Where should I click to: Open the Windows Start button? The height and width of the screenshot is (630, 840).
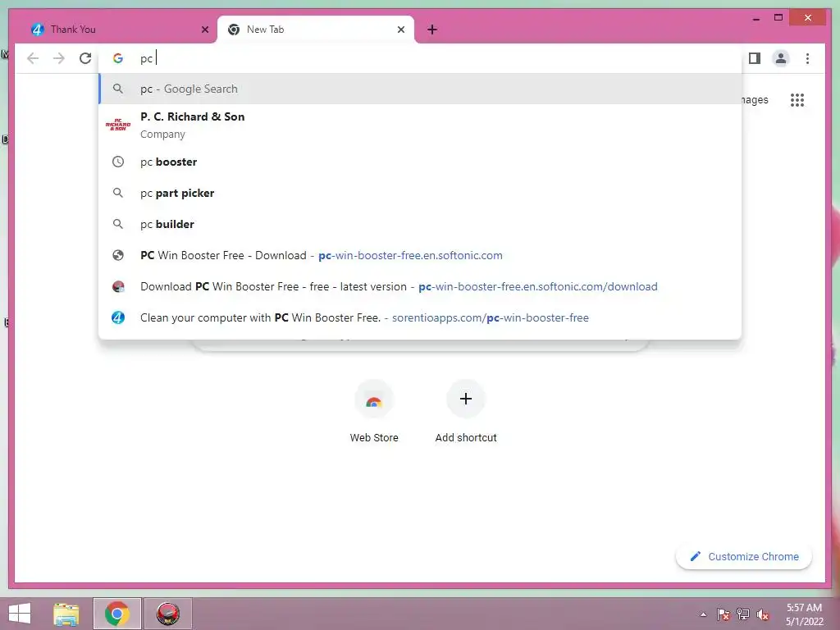[20, 614]
